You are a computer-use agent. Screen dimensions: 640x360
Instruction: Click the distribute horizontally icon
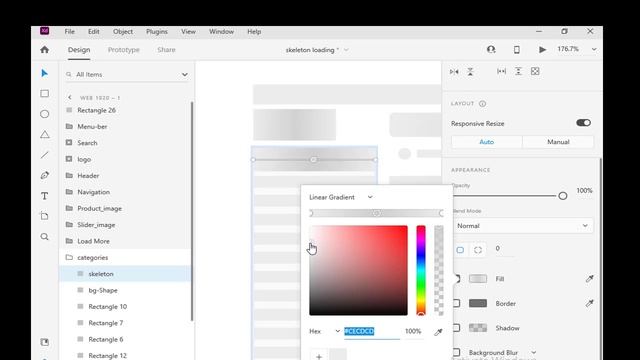(502, 71)
